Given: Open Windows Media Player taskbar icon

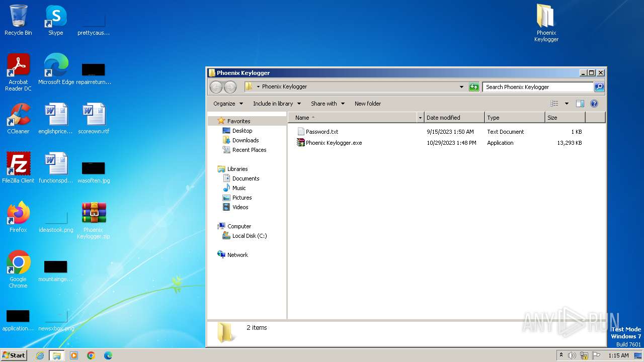Looking at the screenshot, I should click(74, 355).
